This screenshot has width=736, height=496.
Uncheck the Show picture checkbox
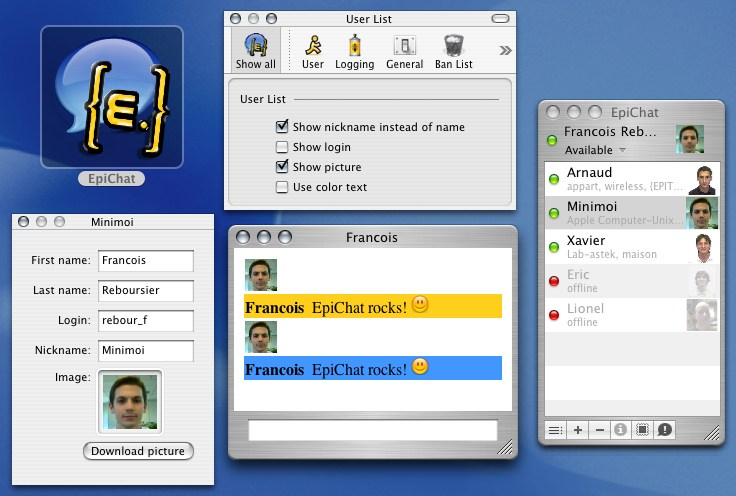tap(282, 166)
